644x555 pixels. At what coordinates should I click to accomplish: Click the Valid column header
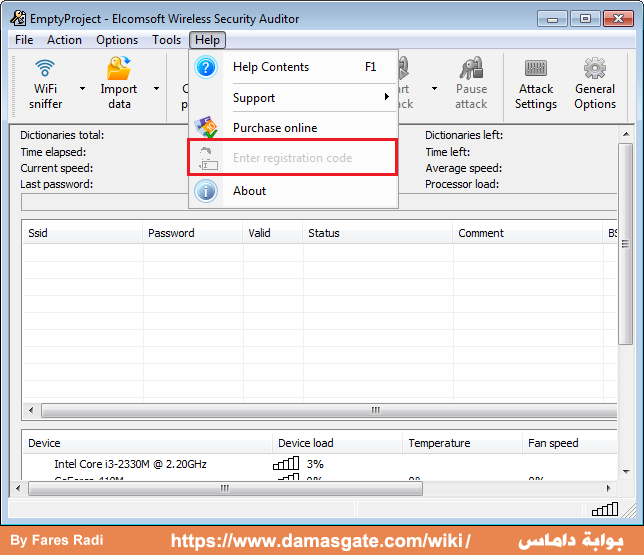[273, 233]
